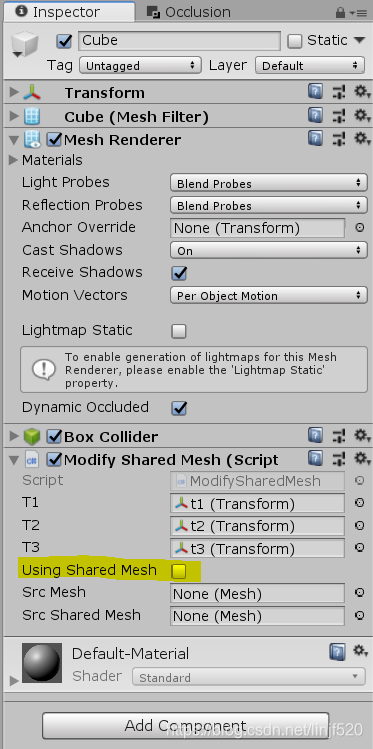Toggle the Static checkbox for Cube
Image resolution: width=373 pixels, height=749 pixels.
295,41
